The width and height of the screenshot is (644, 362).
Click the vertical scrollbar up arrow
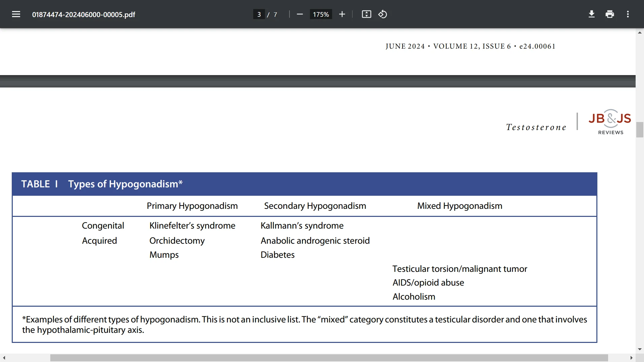[640, 33]
